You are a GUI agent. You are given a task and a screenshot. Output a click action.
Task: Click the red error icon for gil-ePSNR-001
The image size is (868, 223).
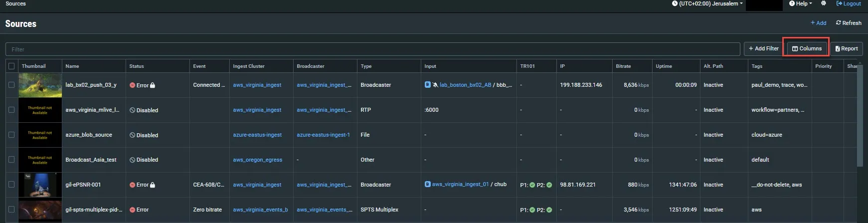tap(132, 185)
